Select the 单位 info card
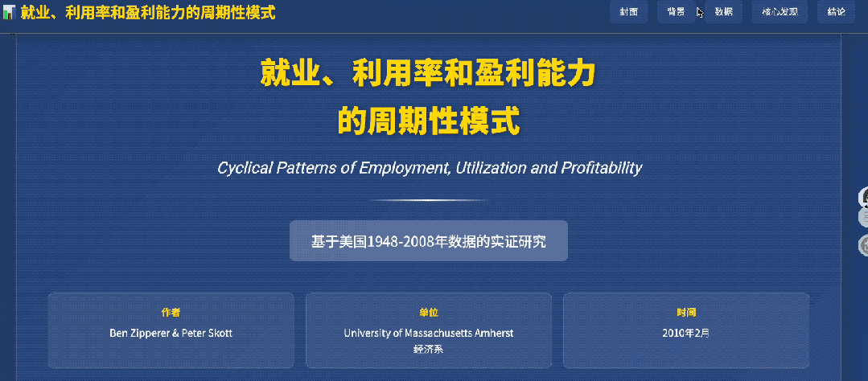This screenshot has height=381, width=868. pyautogui.click(x=429, y=330)
